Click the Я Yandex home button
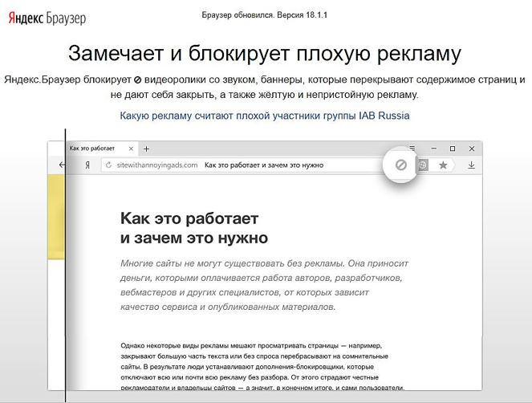Viewport: 532px width, 403px height. (x=87, y=165)
